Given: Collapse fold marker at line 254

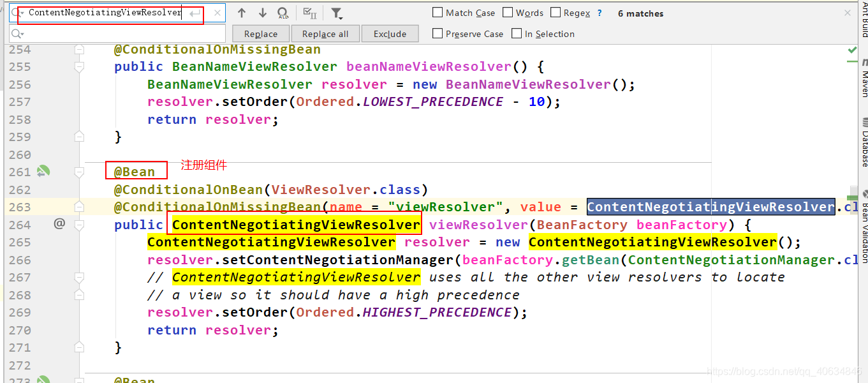Looking at the screenshot, I should click(79, 49).
